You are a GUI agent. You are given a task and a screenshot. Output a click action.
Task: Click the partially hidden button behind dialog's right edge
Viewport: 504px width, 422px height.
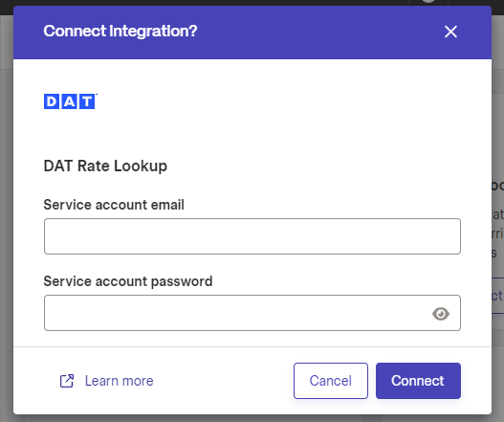tap(497, 296)
